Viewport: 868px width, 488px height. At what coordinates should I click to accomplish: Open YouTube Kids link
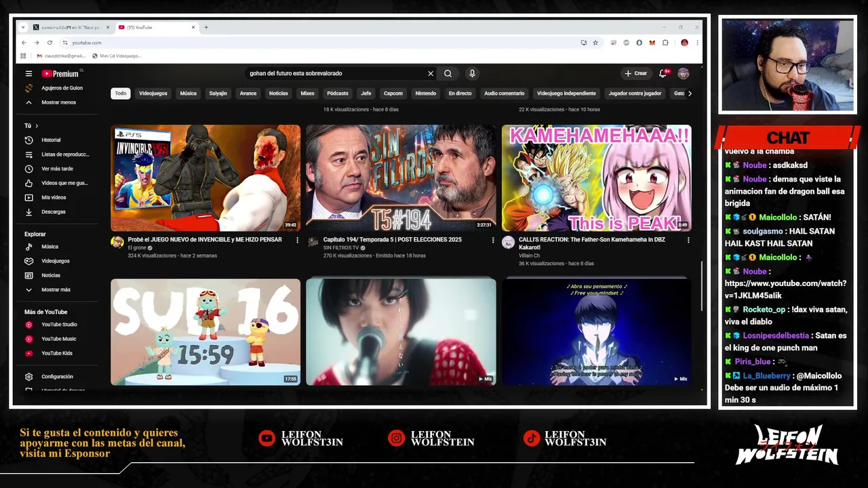pyautogui.click(x=58, y=353)
